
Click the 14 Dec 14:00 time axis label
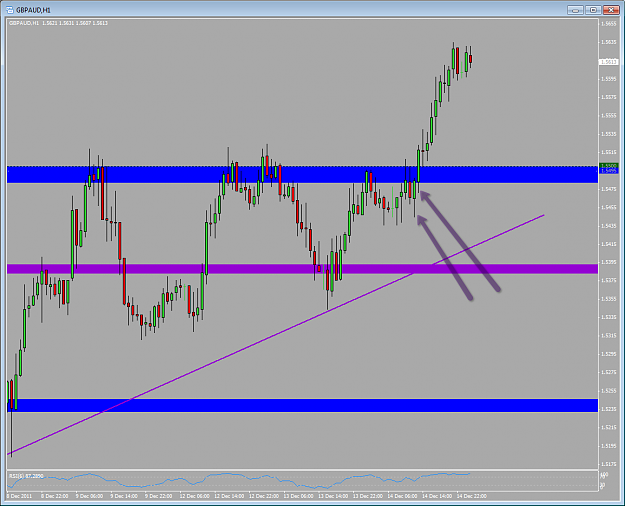(x=437, y=496)
